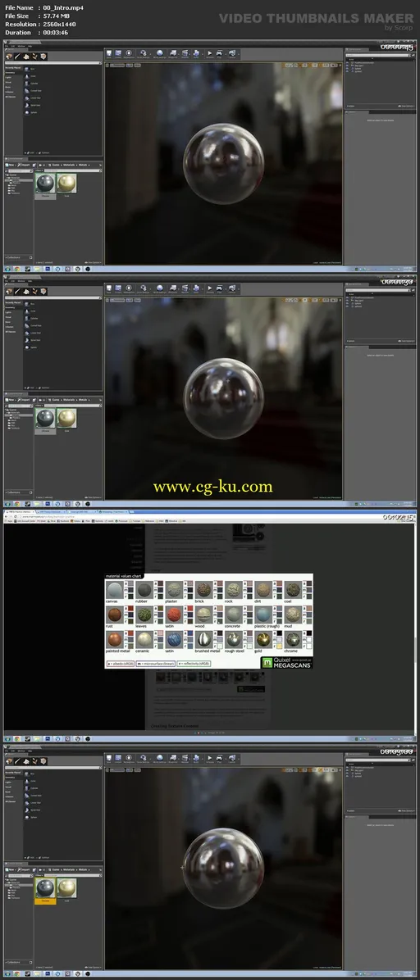The image size is (420, 980).
Task: Select Foliage mode icon in second frame's Modes panel
Action: point(34,290)
